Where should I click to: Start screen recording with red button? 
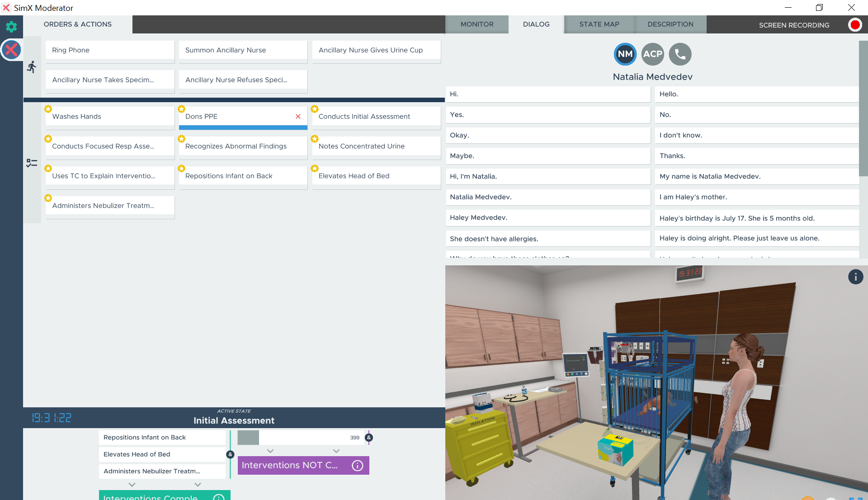pyautogui.click(x=854, y=25)
